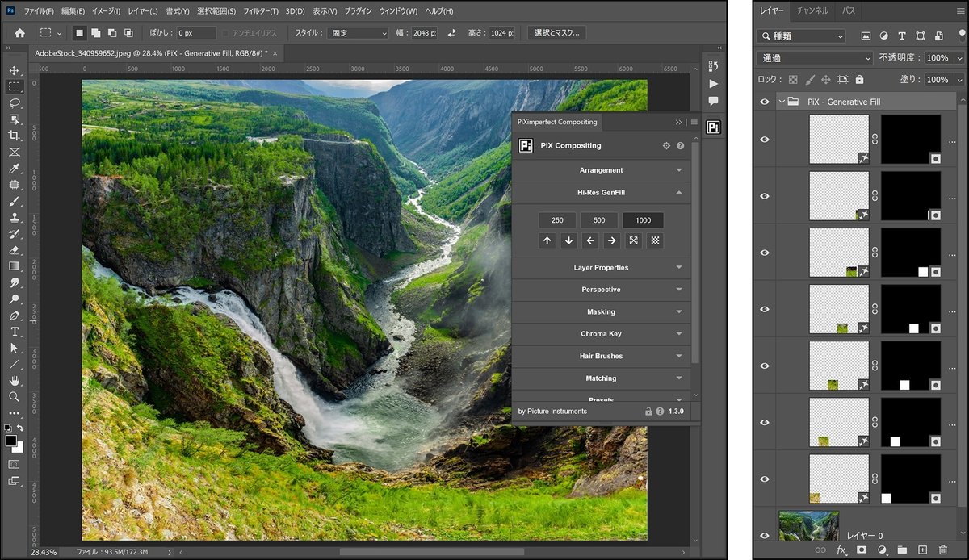Open the 種類 layer filter dropdown

coord(801,36)
